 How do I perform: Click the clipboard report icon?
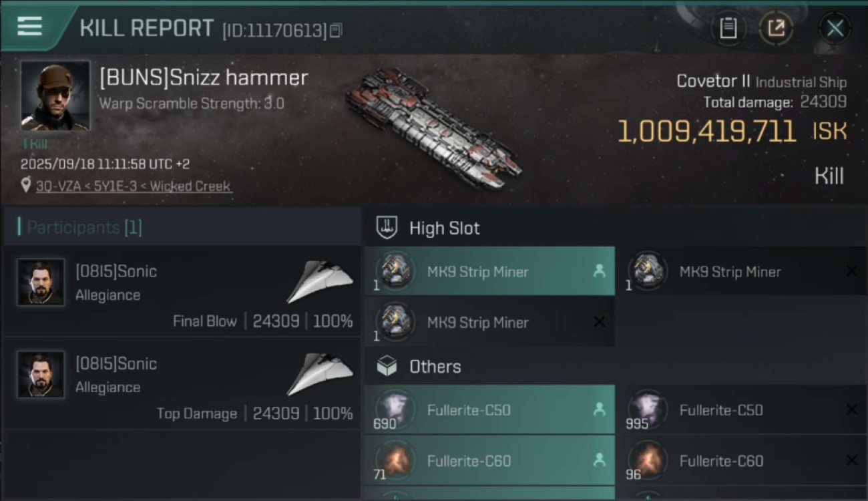(728, 28)
